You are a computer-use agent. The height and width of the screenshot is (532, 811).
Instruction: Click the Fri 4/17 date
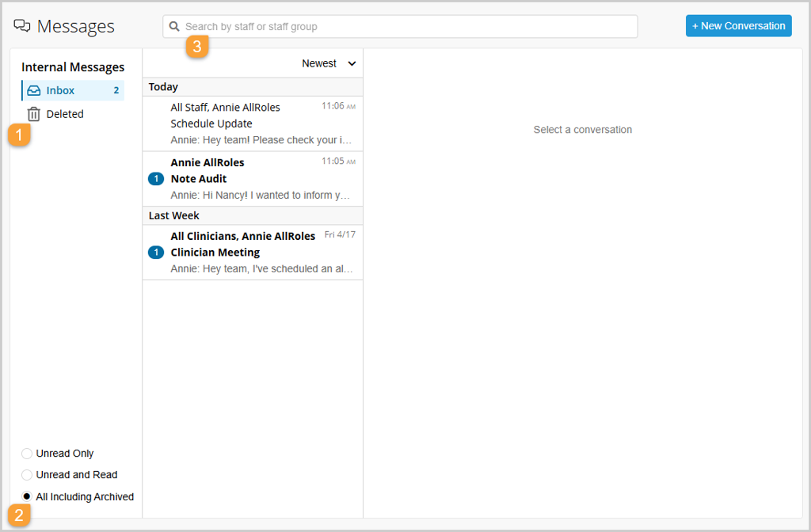click(x=340, y=234)
